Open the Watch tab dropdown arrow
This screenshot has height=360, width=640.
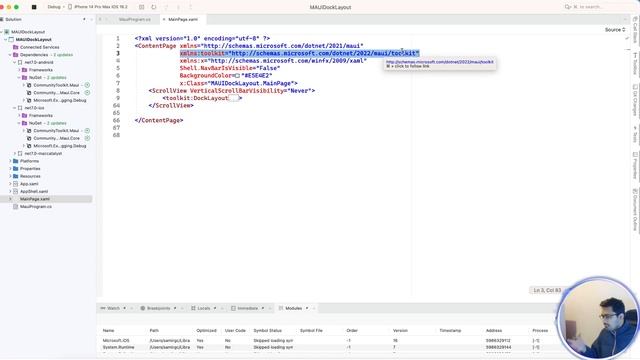click(x=124, y=308)
